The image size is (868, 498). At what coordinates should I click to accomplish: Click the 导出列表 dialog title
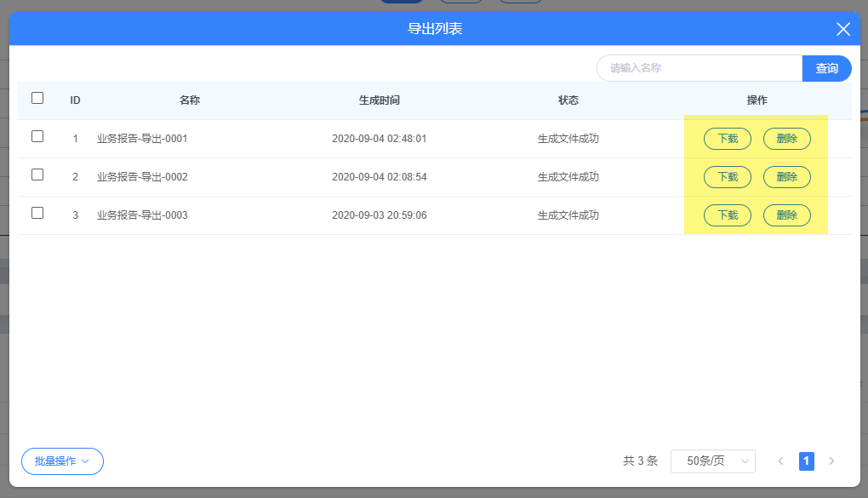[x=435, y=29]
